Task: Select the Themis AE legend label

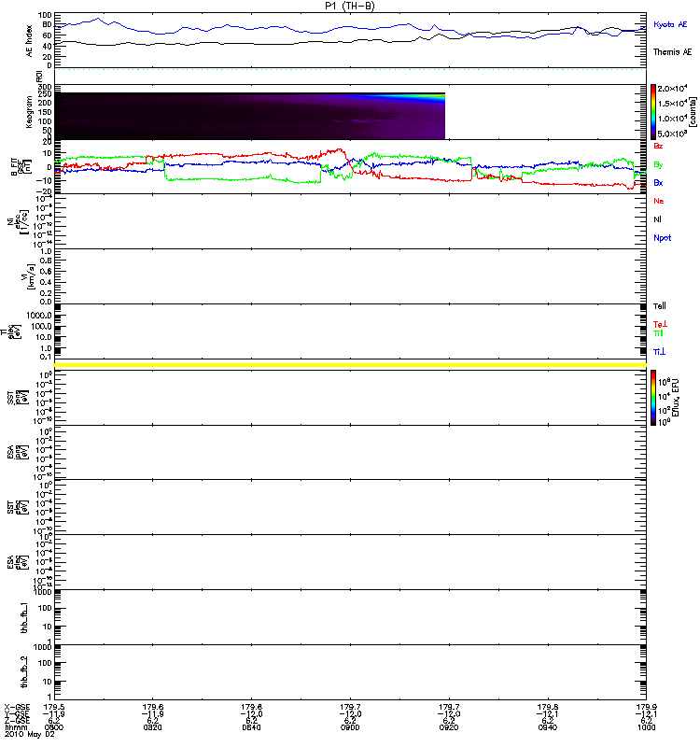Action: tap(670, 52)
